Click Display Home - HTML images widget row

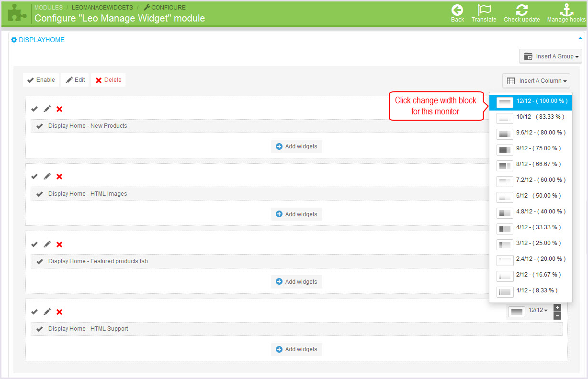click(x=261, y=194)
